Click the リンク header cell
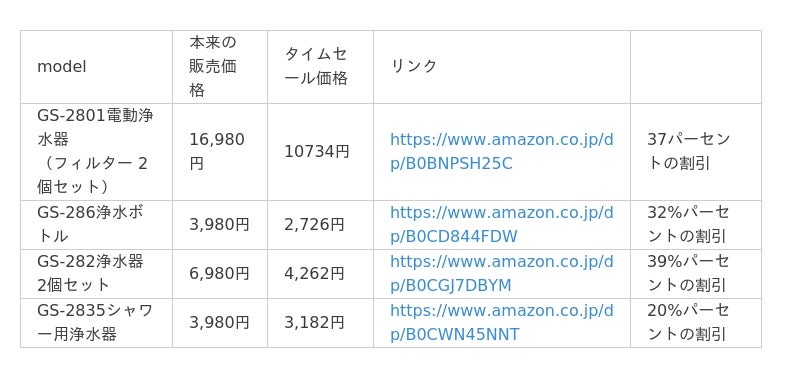The height and width of the screenshot is (378, 800). tap(502, 67)
